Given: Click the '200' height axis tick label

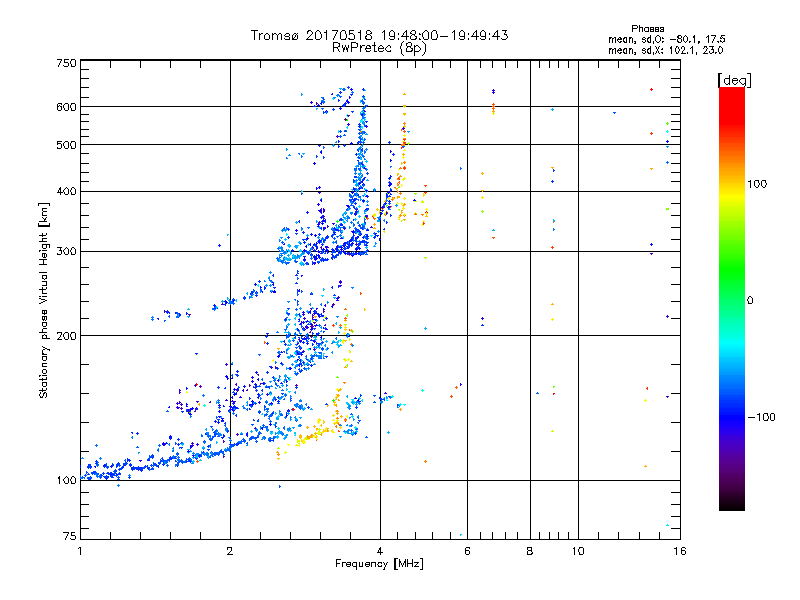Looking at the screenshot, I should tap(66, 336).
